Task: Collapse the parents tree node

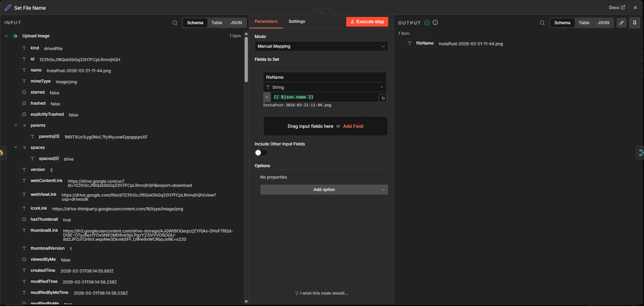Action: (x=16, y=125)
